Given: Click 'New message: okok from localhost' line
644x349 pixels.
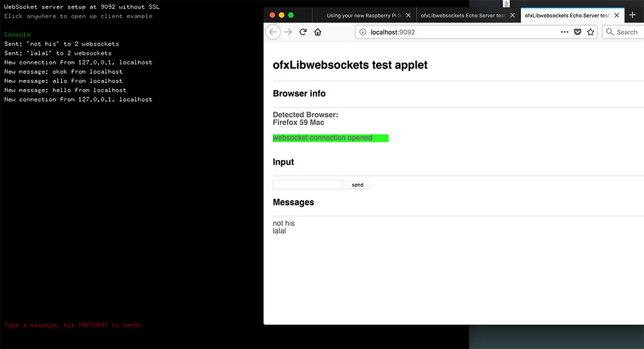Looking at the screenshot, I should [x=63, y=71].
